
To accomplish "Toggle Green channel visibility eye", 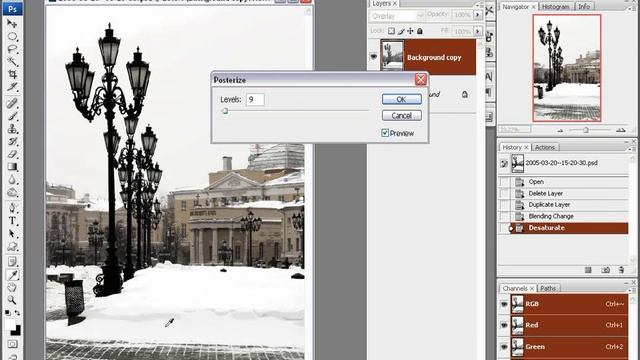I will point(504,347).
